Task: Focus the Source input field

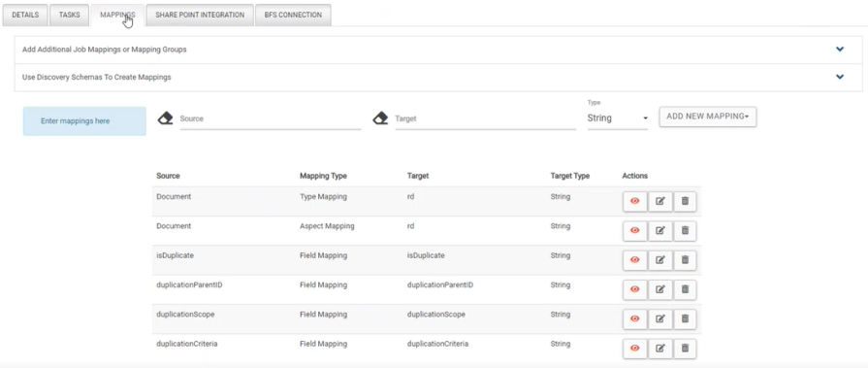Action: [x=271, y=118]
